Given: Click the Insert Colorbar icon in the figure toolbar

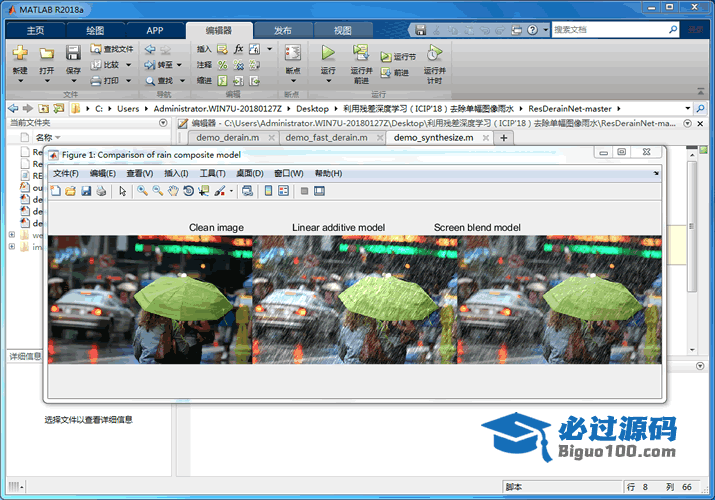Looking at the screenshot, I should coord(268,191).
